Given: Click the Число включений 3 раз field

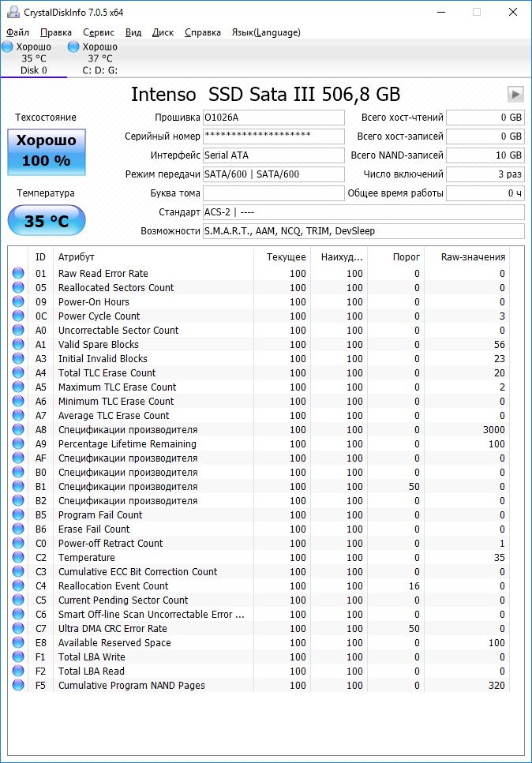Looking at the screenshot, I should pos(485,174).
